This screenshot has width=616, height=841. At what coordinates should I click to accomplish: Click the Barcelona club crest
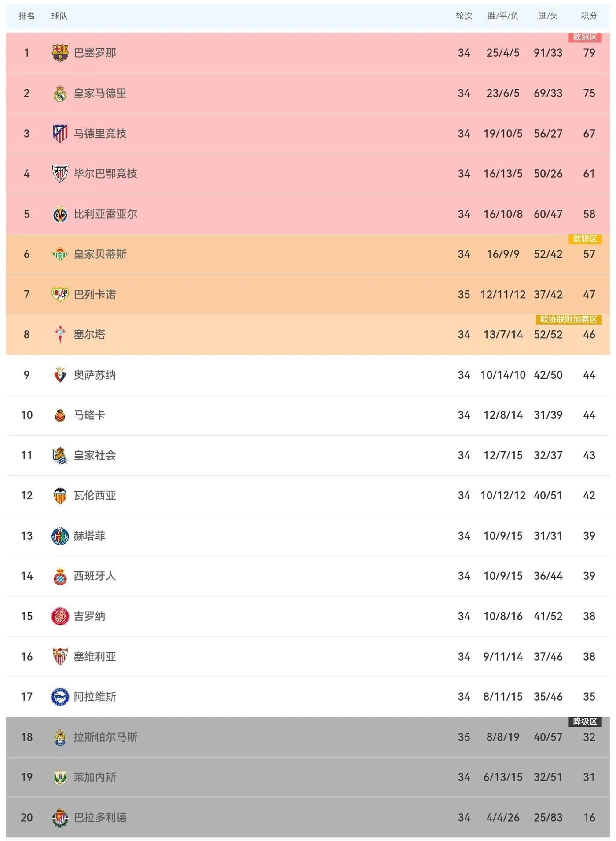coord(60,53)
